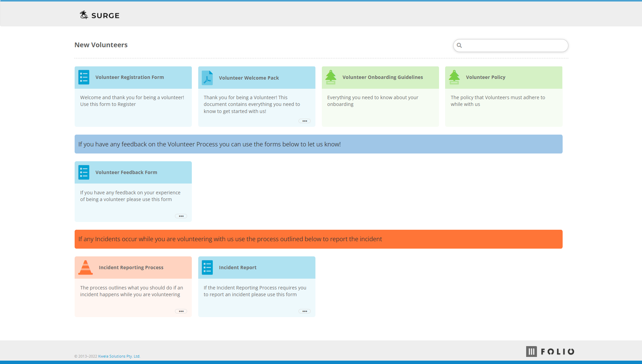Select the Volunteer Feedback Form icon

coord(84,172)
